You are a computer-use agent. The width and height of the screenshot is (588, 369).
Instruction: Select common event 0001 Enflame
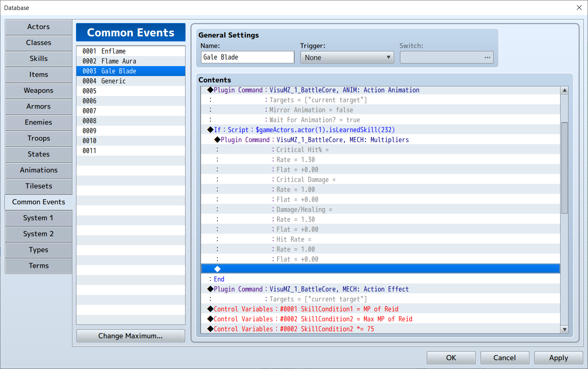click(x=131, y=51)
